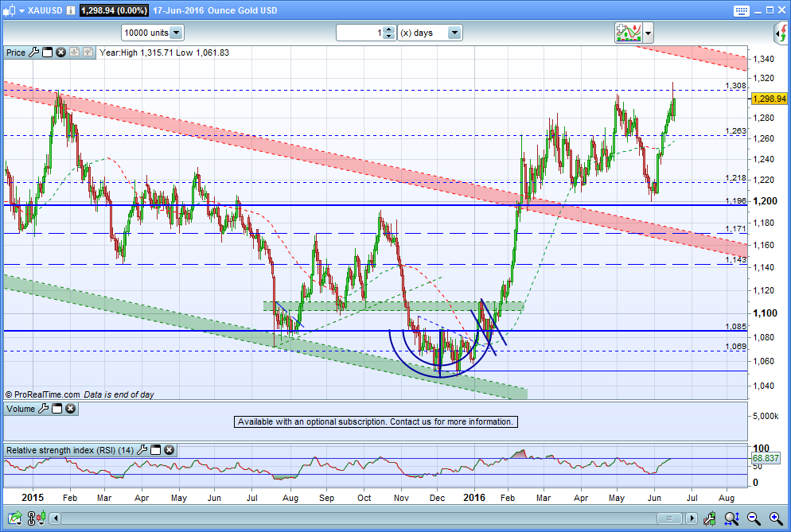Click the 1,298.94 (0.00%) price label
Image resolution: width=791 pixels, height=532 pixels.
point(114,10)
